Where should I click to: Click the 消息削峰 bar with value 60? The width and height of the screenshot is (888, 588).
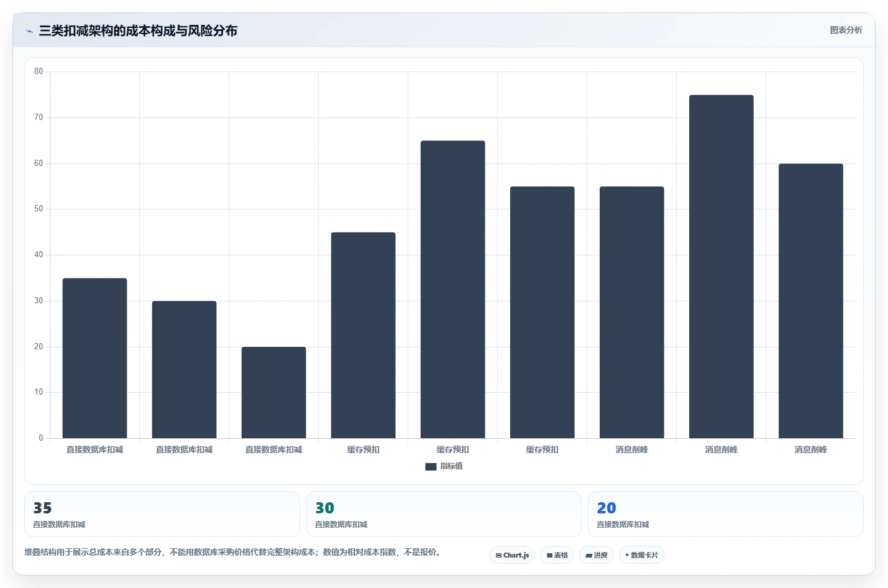coord(810,301)
